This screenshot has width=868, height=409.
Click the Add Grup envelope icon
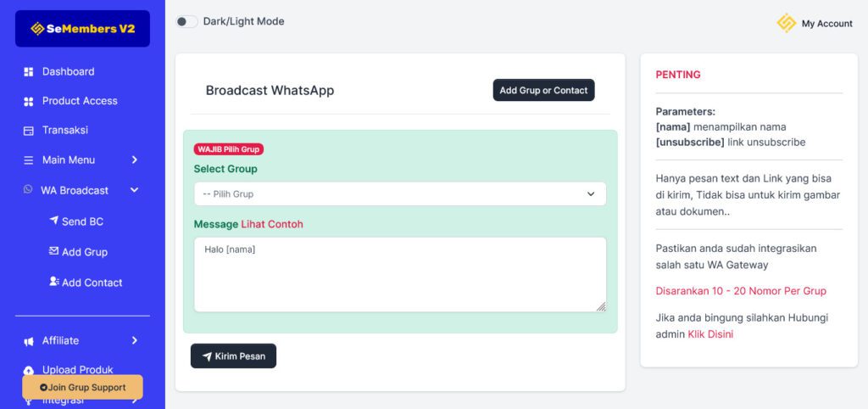(54, 251)
